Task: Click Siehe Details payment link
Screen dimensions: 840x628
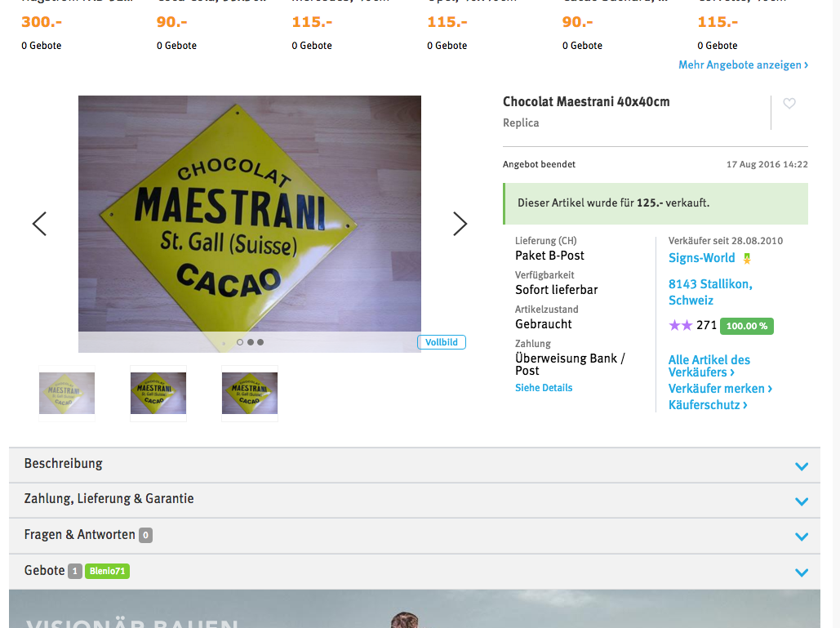Action: tap(544, 387)
